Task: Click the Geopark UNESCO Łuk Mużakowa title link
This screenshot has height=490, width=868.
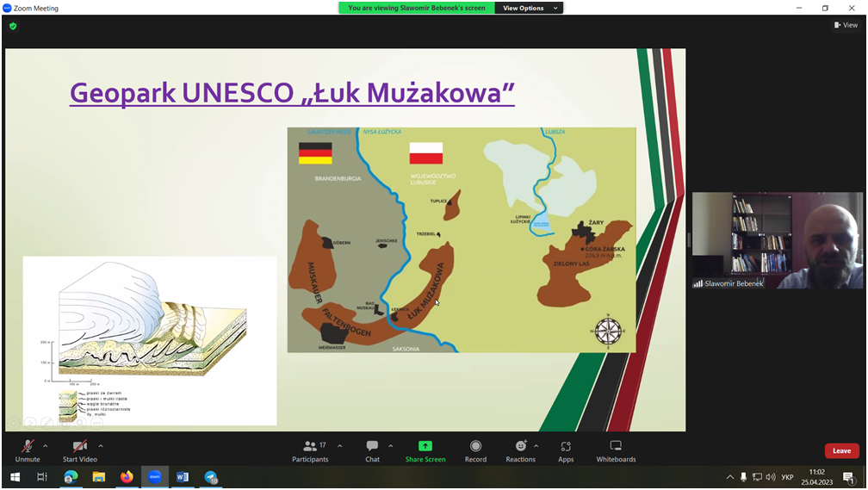Action: click(292, 92)
